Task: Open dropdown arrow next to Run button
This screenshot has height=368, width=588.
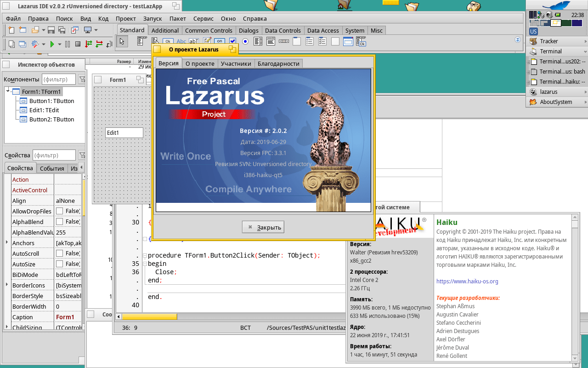Action: tap(60, 44)
